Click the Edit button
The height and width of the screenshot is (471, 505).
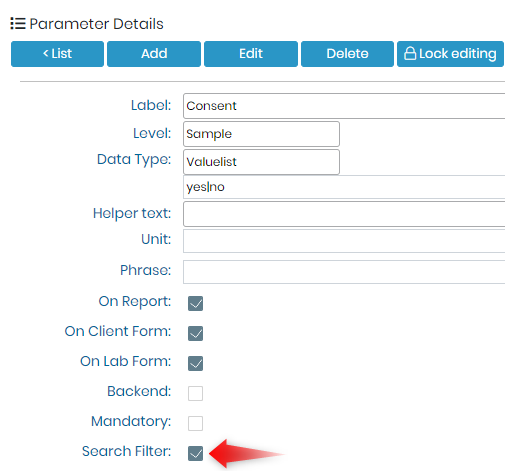click(x=251, y=54)
